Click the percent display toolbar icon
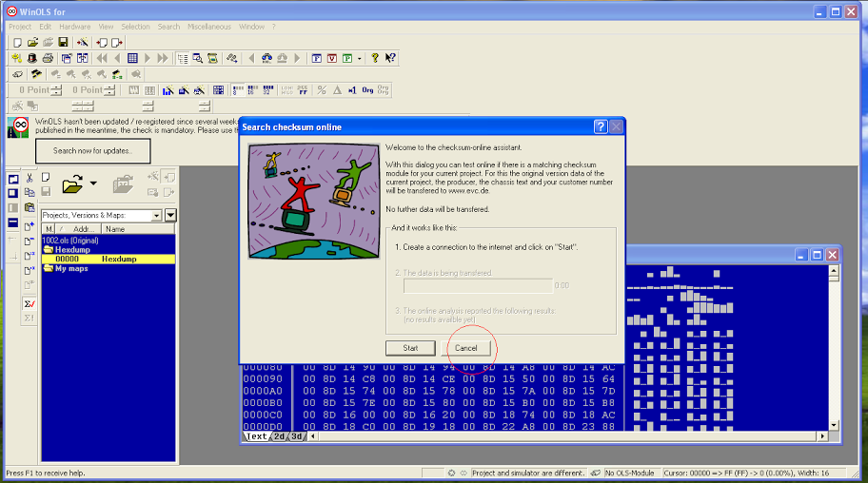 (322, 89)
